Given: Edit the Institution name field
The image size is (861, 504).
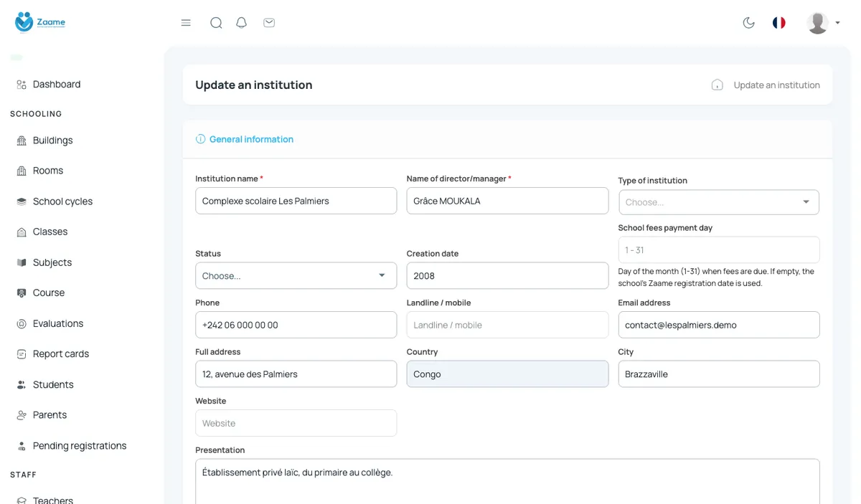Looking at the screenshot, I should coord(296,201).
